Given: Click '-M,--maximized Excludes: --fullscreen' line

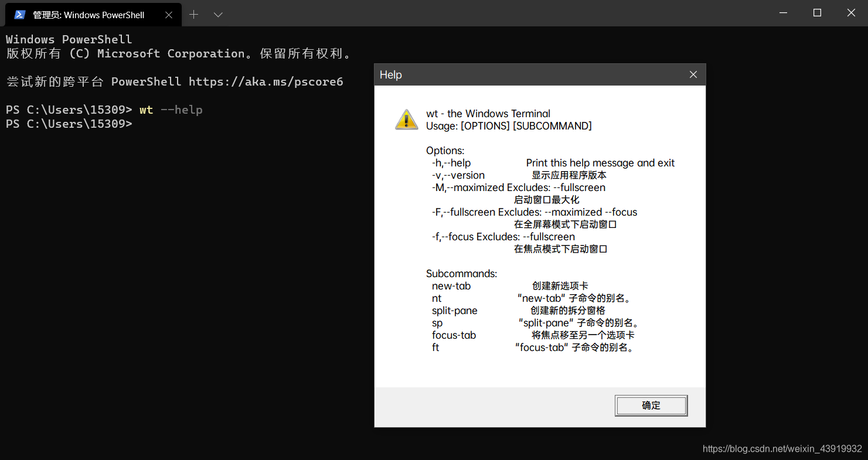Looking at the screenshot, I should click(x=519, y=188).
